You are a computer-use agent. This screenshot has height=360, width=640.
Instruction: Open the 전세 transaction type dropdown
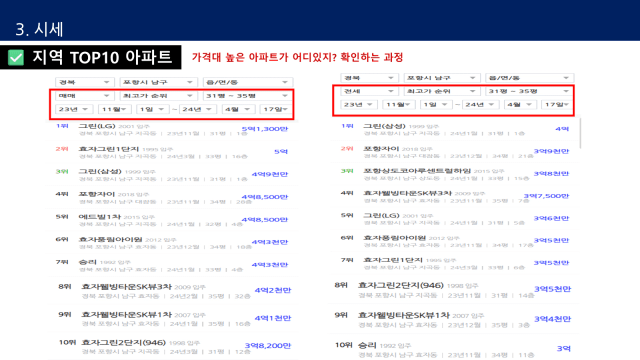(369, 91)
